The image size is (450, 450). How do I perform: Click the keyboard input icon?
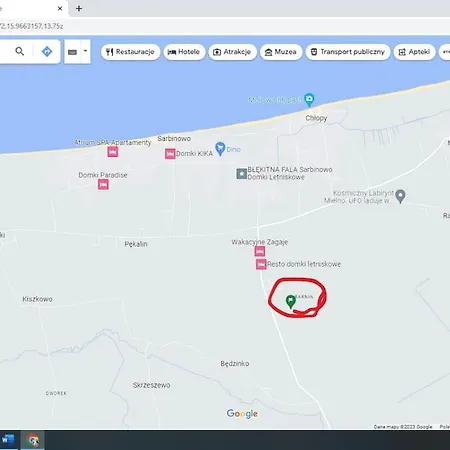coord(72,52)
